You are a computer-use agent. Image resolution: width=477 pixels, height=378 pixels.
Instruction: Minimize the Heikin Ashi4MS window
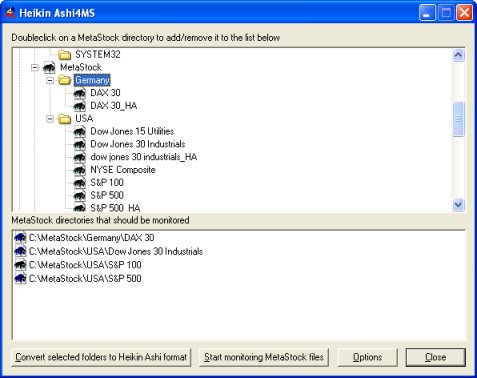(x=427, y=13)
